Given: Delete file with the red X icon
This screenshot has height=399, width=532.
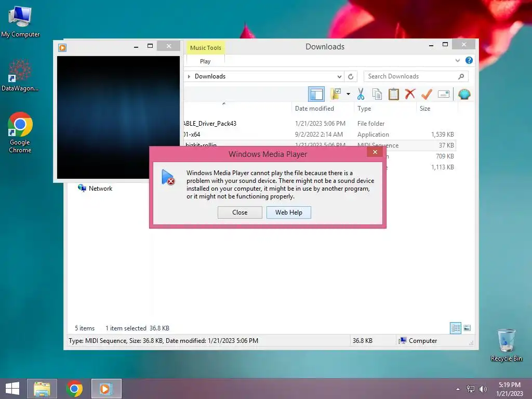Looking at the screenshot, I should click(x=410, y=94).
